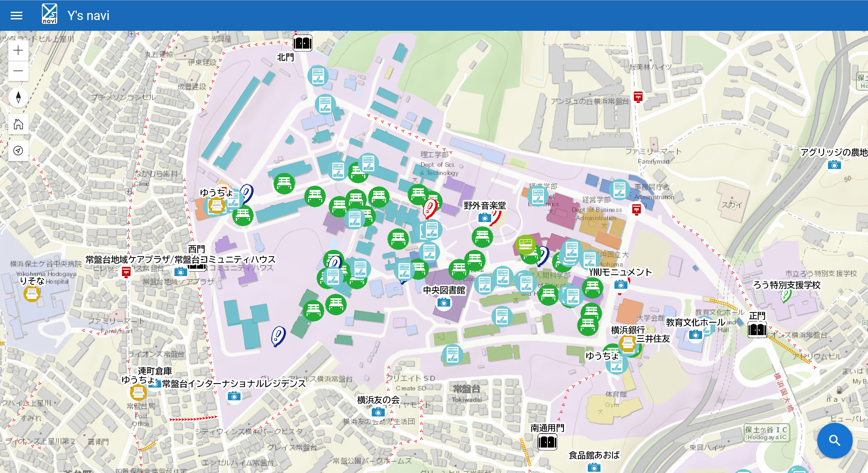868x473 pixels.
Task: Zoom out the map with minus button
Action: (18, 71)
